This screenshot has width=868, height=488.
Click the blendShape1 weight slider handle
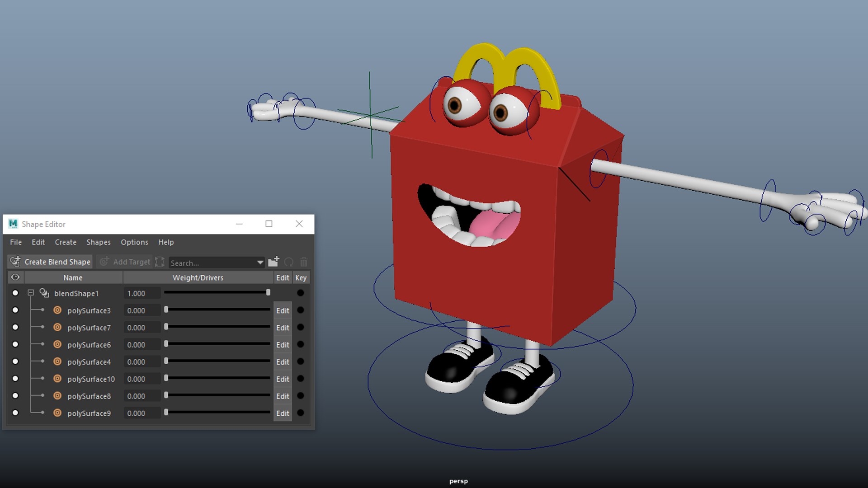268,292
